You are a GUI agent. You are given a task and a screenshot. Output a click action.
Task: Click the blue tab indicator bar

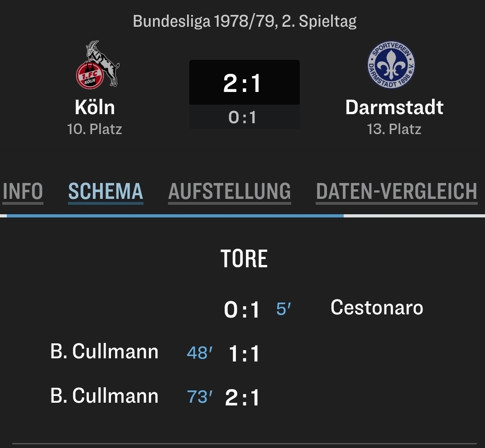[175, 216]
